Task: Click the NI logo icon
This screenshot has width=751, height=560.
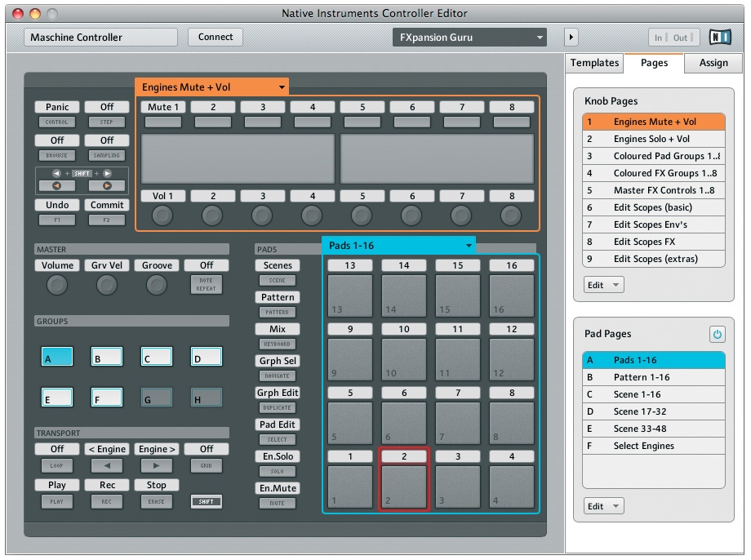Action: [x=720, y=38]
